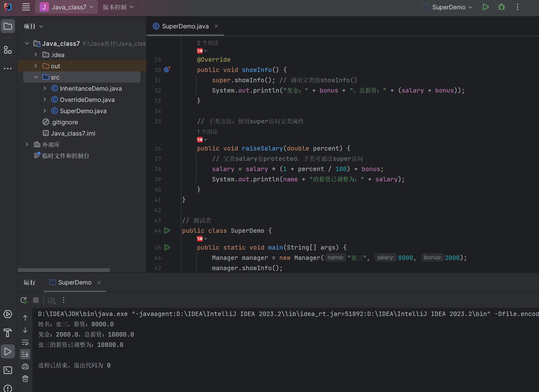
Task: Print the console output
Action: tap(25, 366)
